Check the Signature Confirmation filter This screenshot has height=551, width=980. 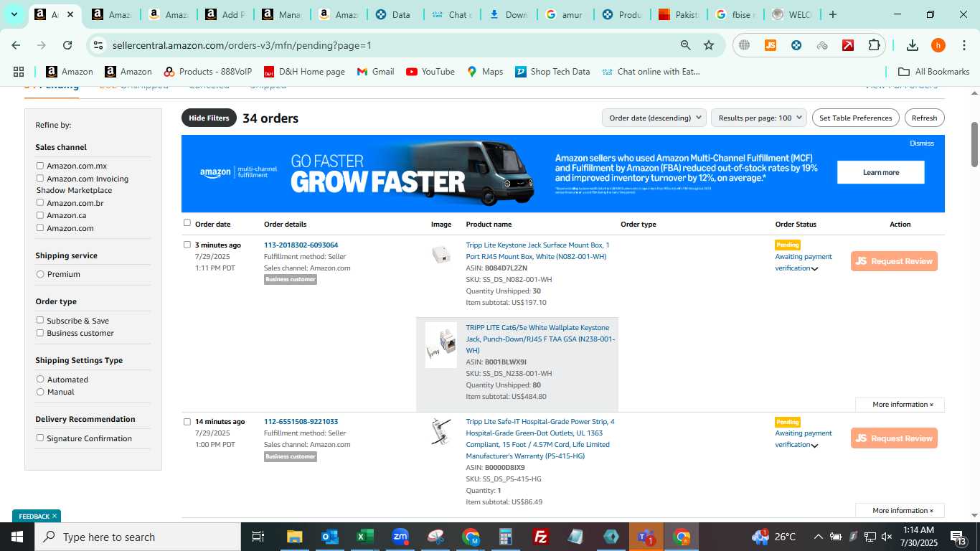(x=40, y=438)
